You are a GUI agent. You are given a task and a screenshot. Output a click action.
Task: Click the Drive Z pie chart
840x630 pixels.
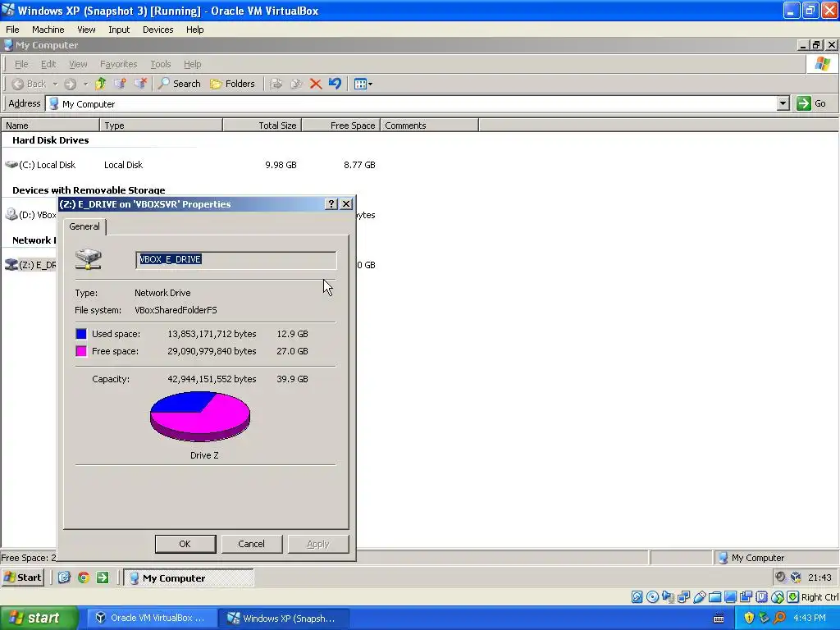[200, 416]
